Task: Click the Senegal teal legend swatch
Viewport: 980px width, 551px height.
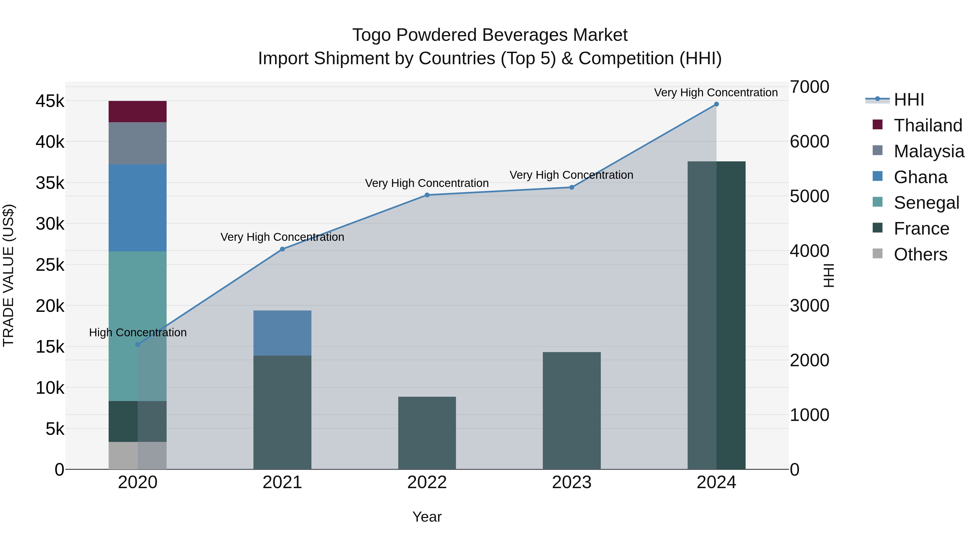Action: tap(877, 202)
